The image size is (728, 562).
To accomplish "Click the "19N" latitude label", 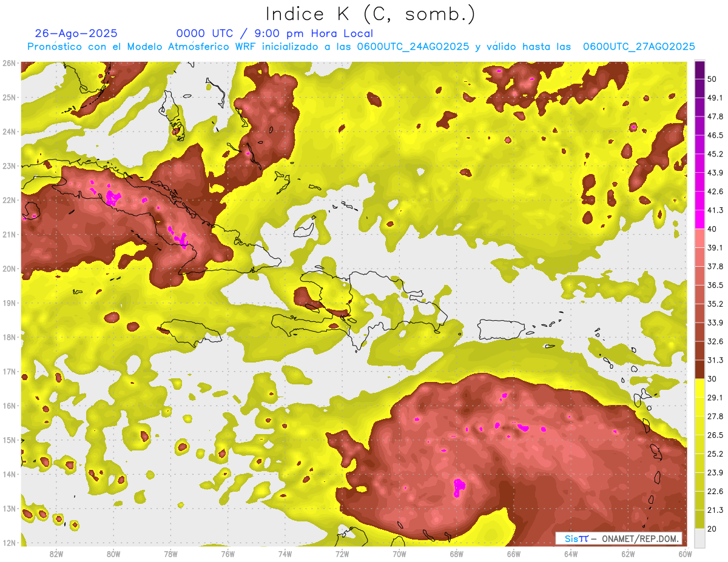I will coord(9,303).
